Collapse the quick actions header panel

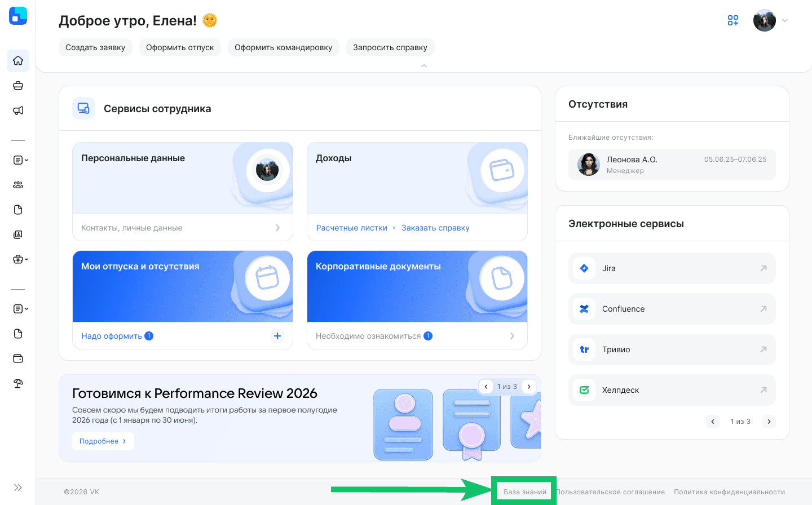(424, 66)
